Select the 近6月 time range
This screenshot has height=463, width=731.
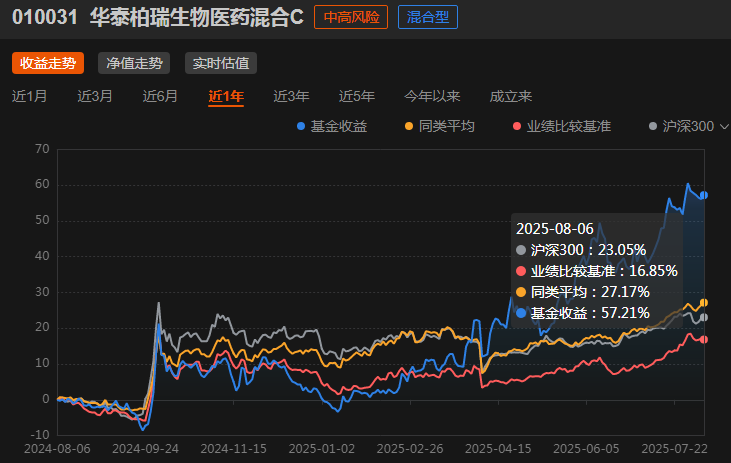(160, 96)
